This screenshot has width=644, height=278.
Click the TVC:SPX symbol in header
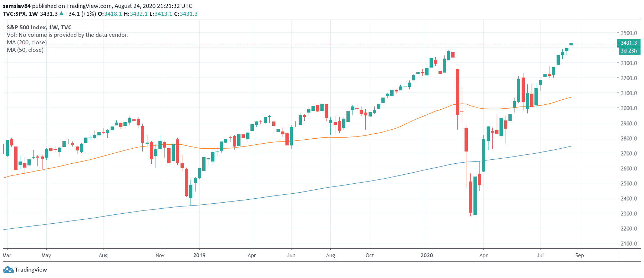[x=14, y=14]
